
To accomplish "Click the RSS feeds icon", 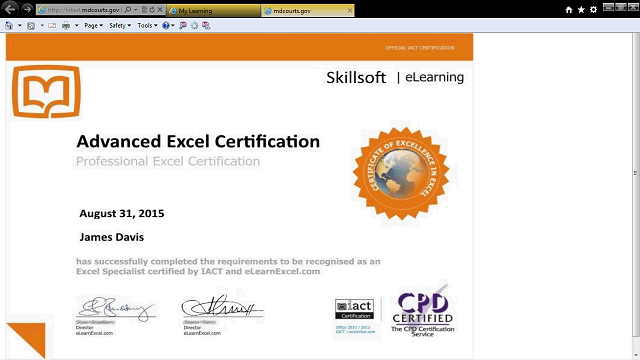I will point(31,26).
